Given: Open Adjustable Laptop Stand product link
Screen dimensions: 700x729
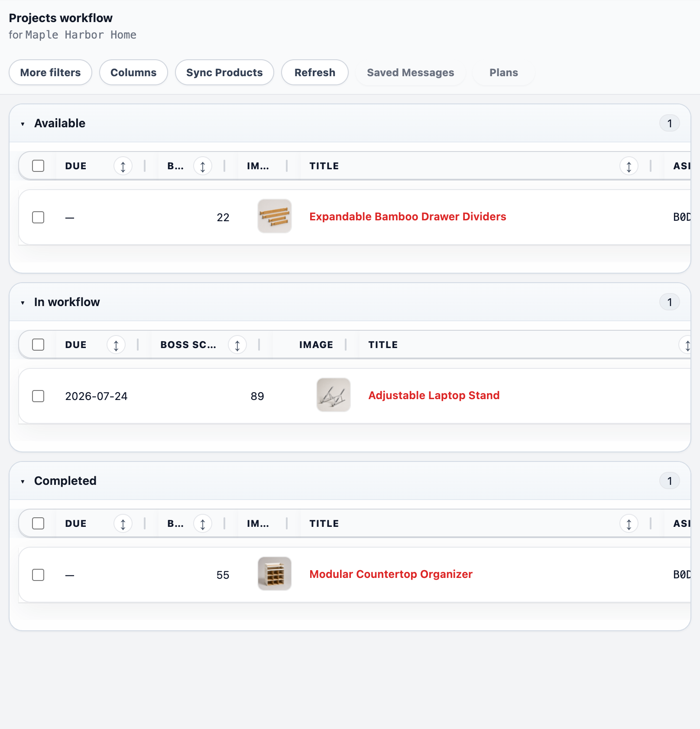Looking at the screenshot, I should (x=434, y=395).
